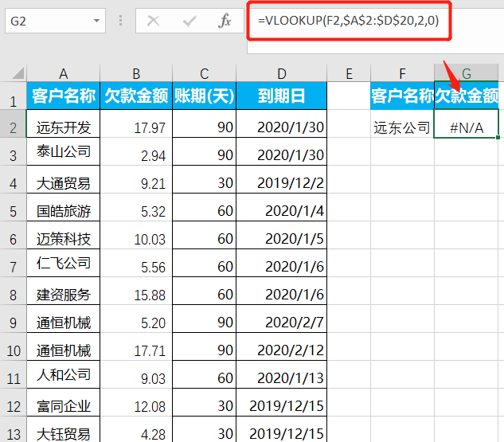Click header cell 账期(天)

[205, 96]
